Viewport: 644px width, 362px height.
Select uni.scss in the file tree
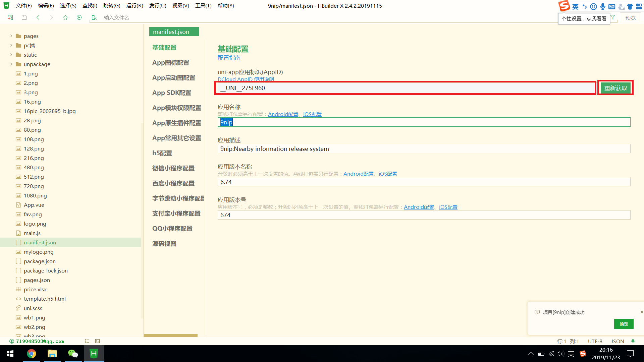tap(33, 308)
